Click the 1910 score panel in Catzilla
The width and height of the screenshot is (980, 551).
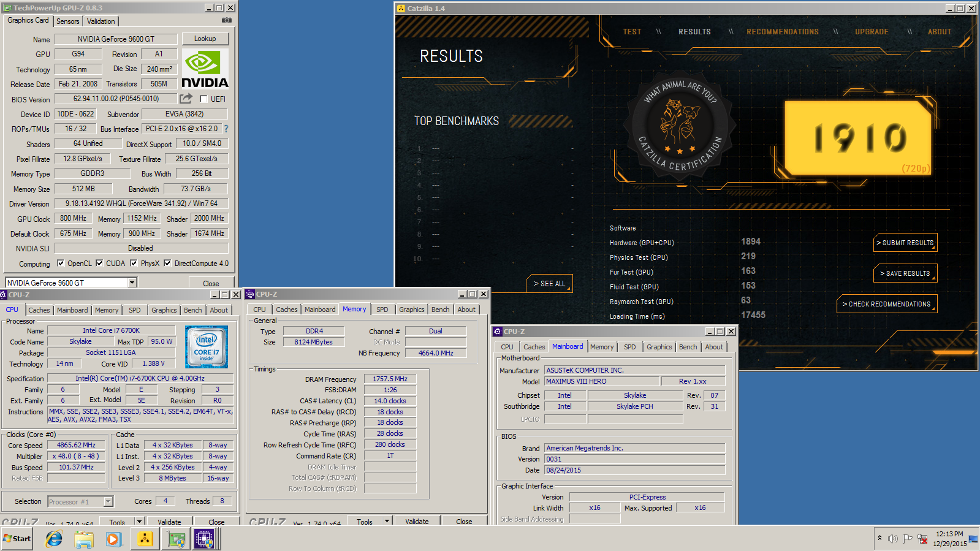tap(858, 138)
